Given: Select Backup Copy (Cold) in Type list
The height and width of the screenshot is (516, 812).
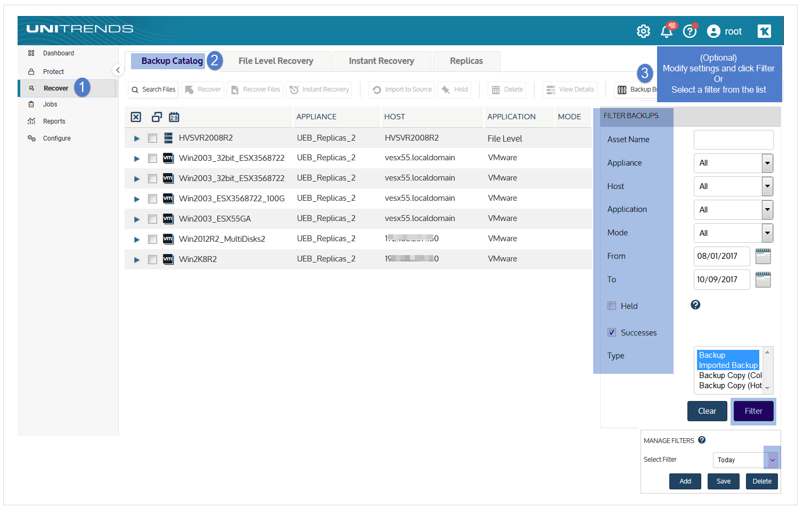Looking at the screenshot, I should click(x=730, y=375).
